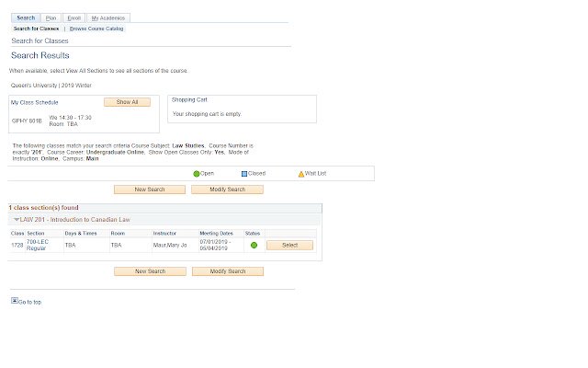Viewport: 588px width, 368px height.
Task: Click the LAW 201 Introduction to Canadian Law title
Action: [75, 220]
